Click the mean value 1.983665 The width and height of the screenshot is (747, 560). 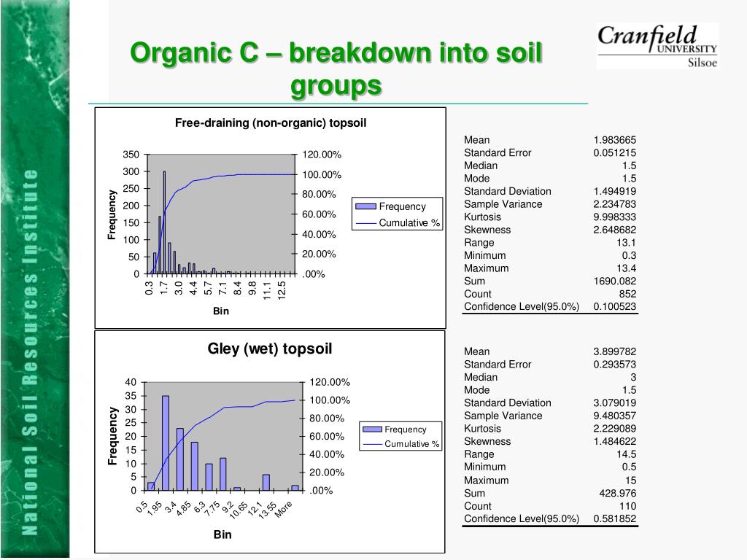[x=614, y=140]
